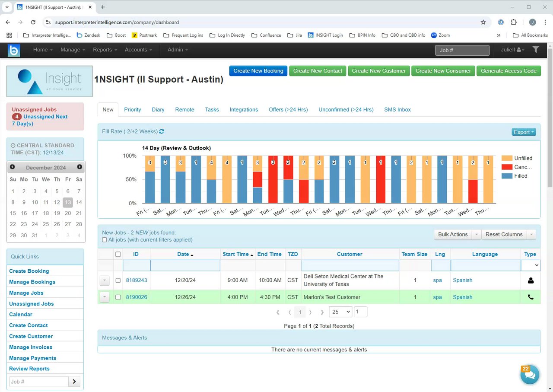Go back in browser history
This screenshot has width=553, height=392.
tap(8, 22)
